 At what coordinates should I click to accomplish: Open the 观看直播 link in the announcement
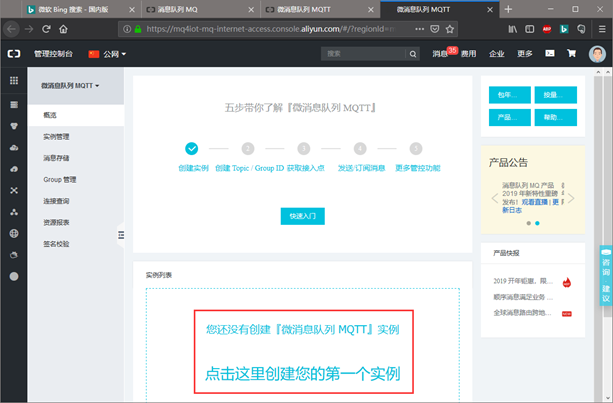coord(534,202)
